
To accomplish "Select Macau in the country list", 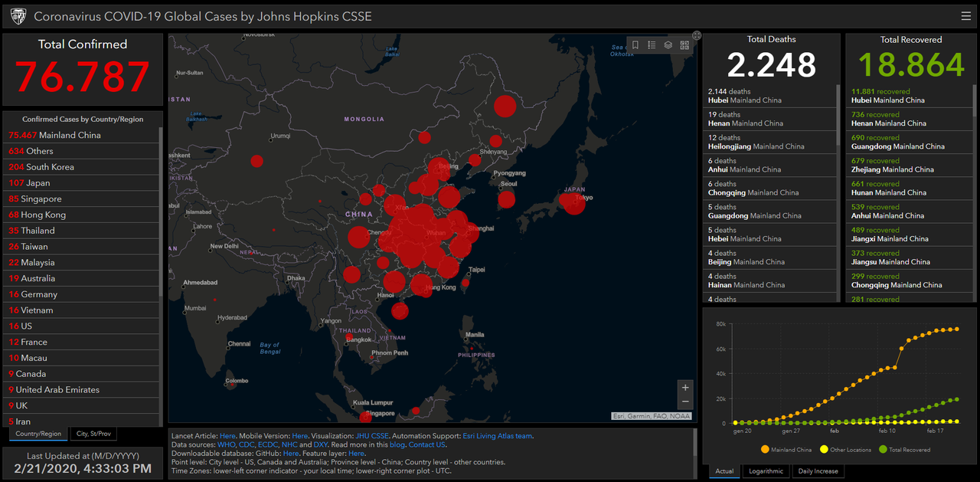I will tap(83, 358).
